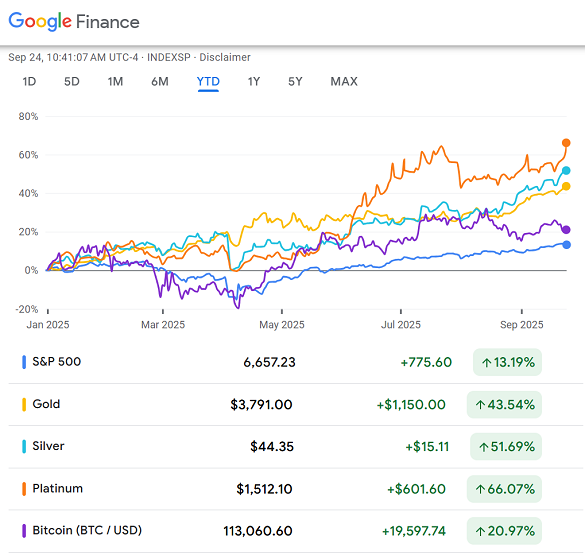
Task: Click the +$1,150.00 change value
Action: click(x=411, y=404)
